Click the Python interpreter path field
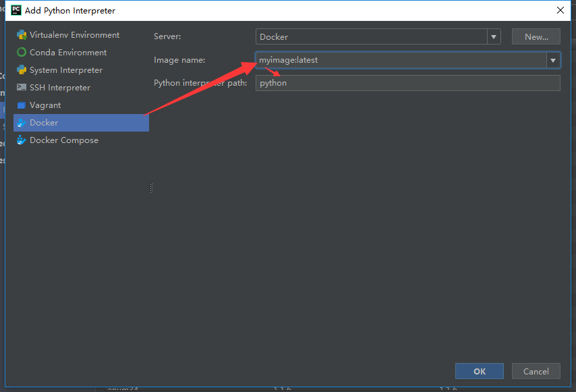This screenshot has width=576, height=392. [408, 83]
